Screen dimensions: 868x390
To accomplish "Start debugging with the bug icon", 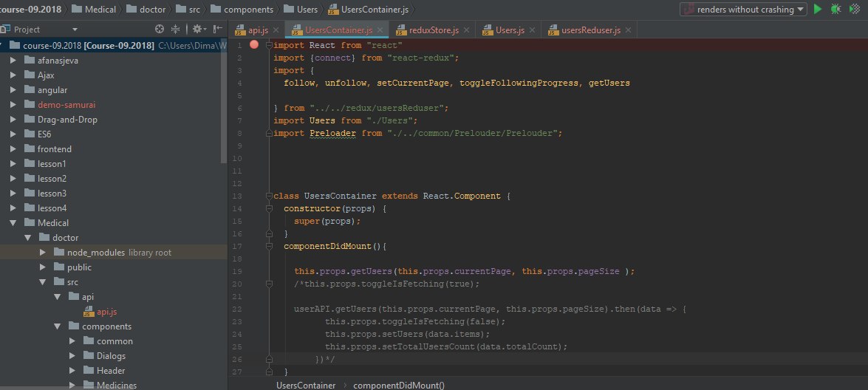I will (x=836, y=10).
